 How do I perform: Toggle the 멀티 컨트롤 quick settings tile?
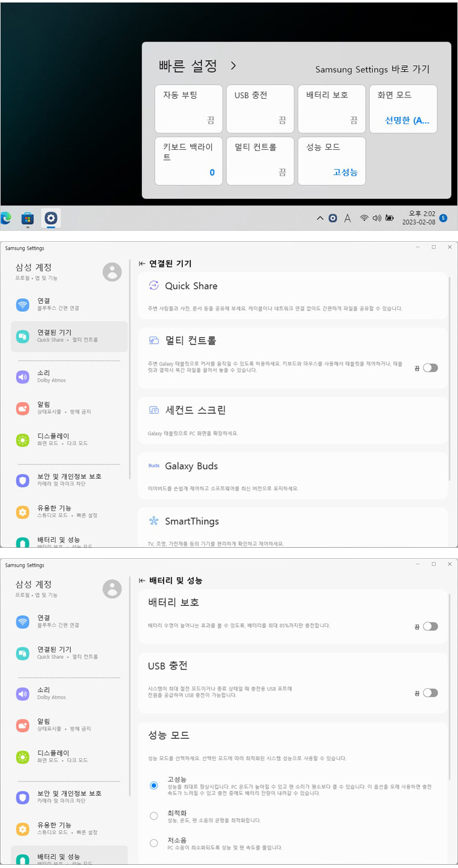pyautogui.click(x=260, y=161)
